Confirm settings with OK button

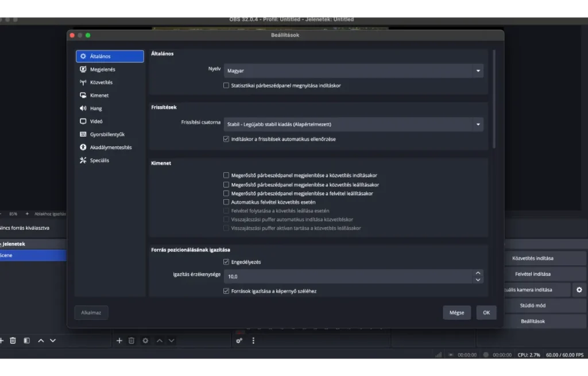click(486, 313)
